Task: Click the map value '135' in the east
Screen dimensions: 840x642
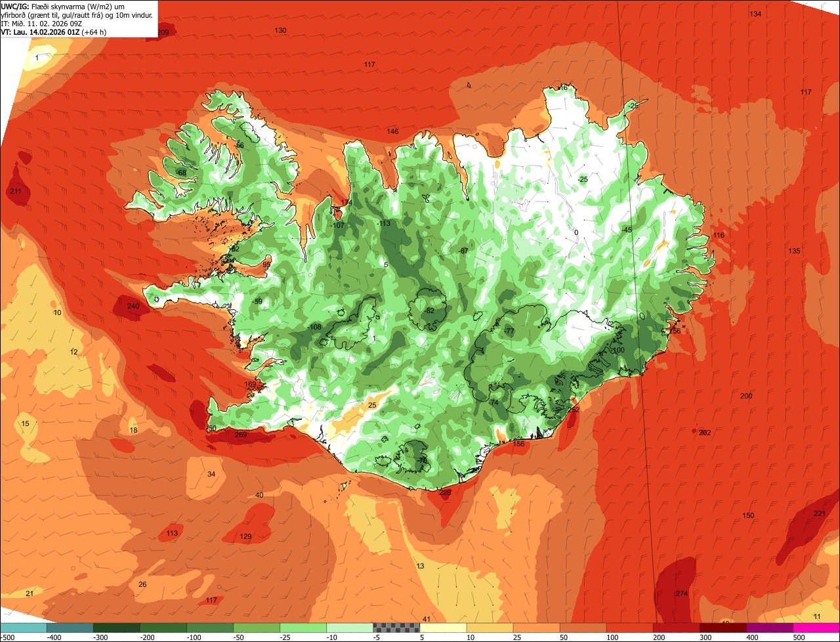Action: pos(794,251)
